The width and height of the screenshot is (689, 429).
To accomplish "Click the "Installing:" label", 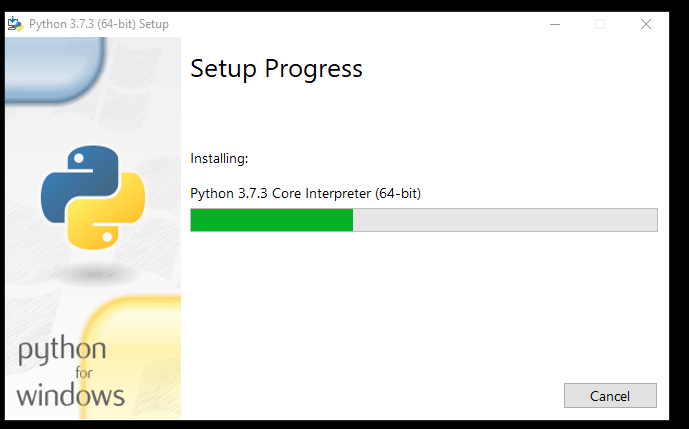I will pos(219,158).
